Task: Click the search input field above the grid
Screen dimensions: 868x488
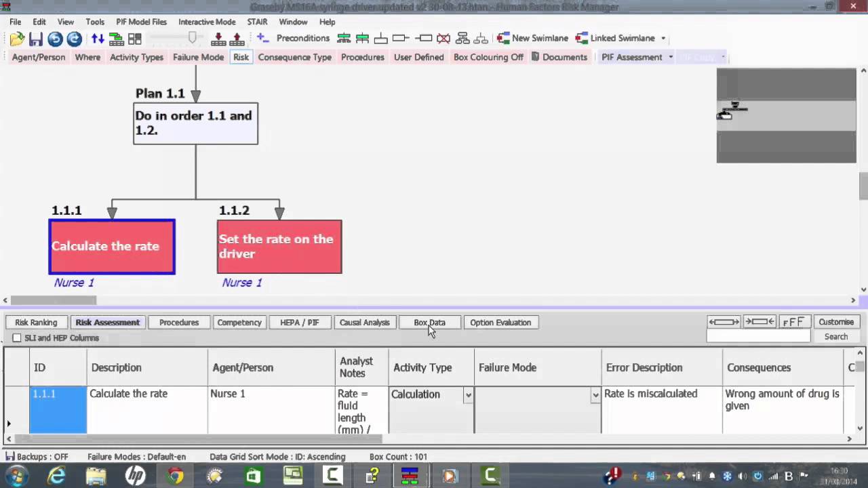Action: [x=758, y=337]
